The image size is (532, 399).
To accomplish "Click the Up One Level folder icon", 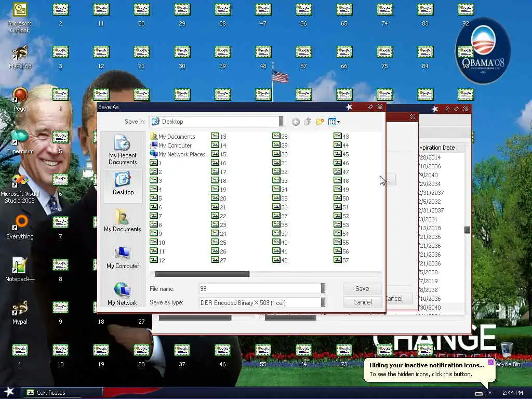I will coord(308,122).
